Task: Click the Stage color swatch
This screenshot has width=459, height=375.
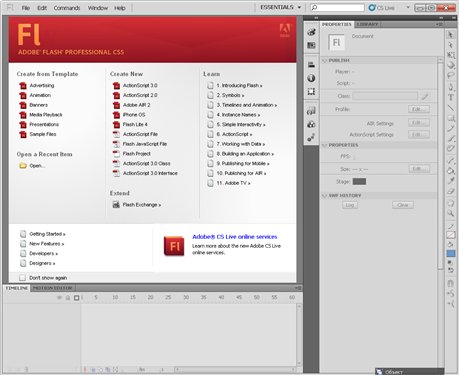Action: [359, 181]
